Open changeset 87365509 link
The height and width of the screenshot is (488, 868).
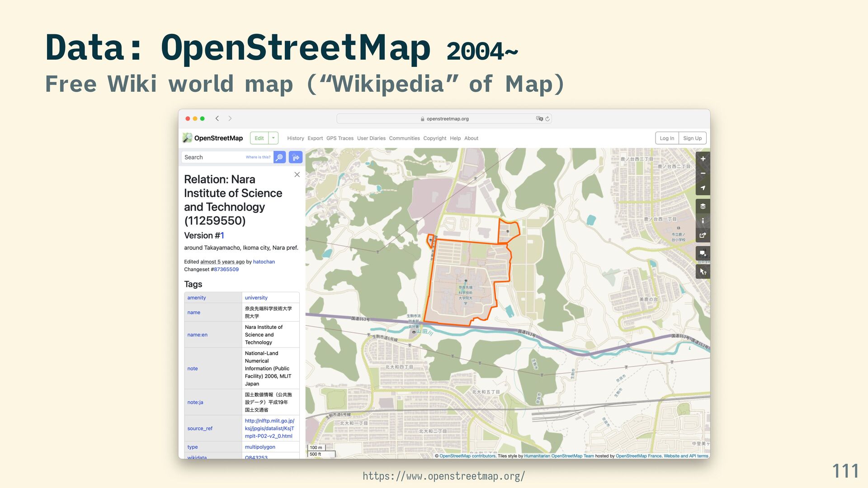tap(226, 269)
